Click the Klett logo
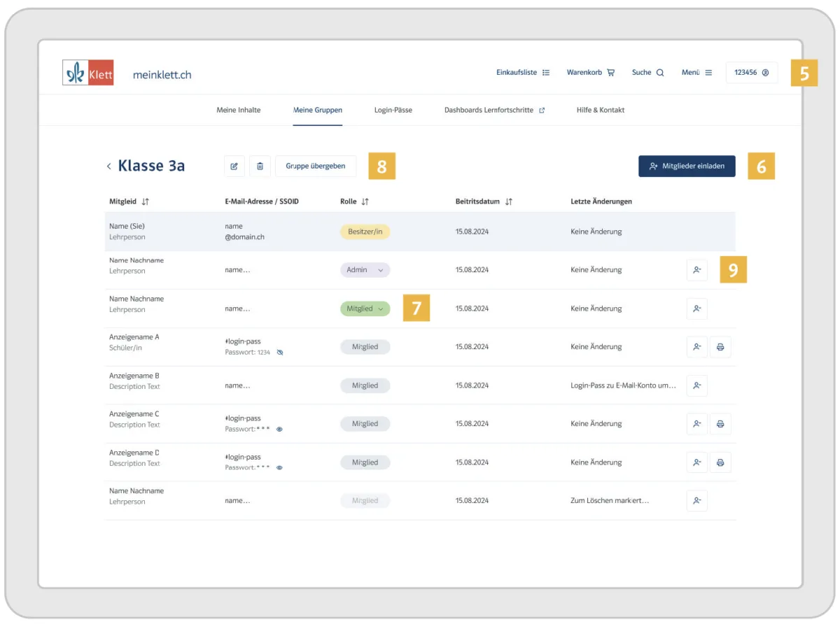Screen dimensions: 840x624 click(88, 73)
